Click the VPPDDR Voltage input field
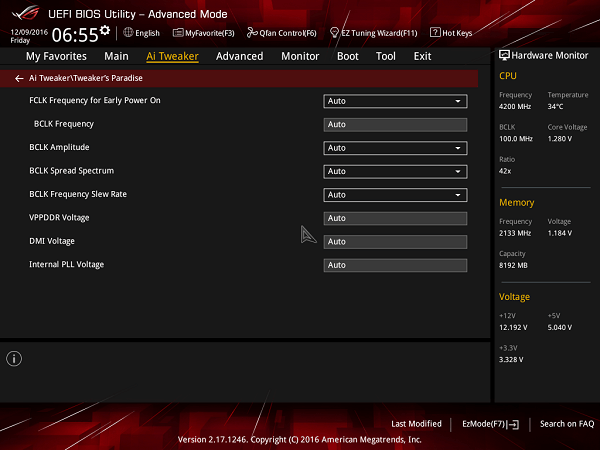Viewport: 600px width, 450px height. (395, 218)
